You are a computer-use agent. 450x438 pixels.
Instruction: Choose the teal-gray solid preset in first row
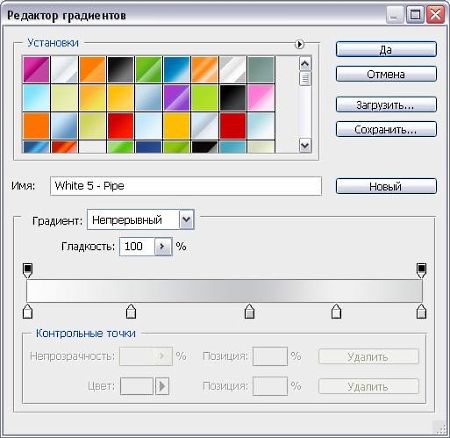pyautogui.click(x=261, y=69)
